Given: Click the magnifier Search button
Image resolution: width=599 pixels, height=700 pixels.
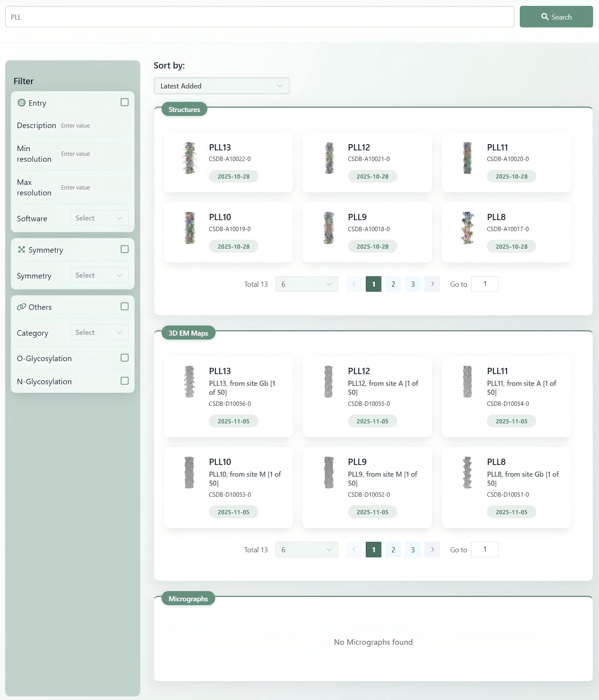Looking at the screenshot, I should coord(556,17).
